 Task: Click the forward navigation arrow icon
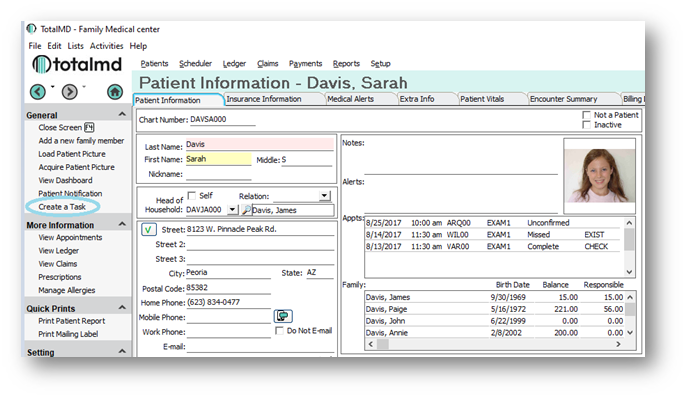70,92
